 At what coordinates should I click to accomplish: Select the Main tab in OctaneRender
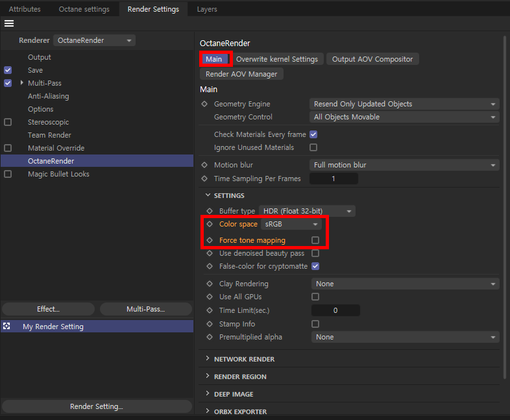point(213,59)
